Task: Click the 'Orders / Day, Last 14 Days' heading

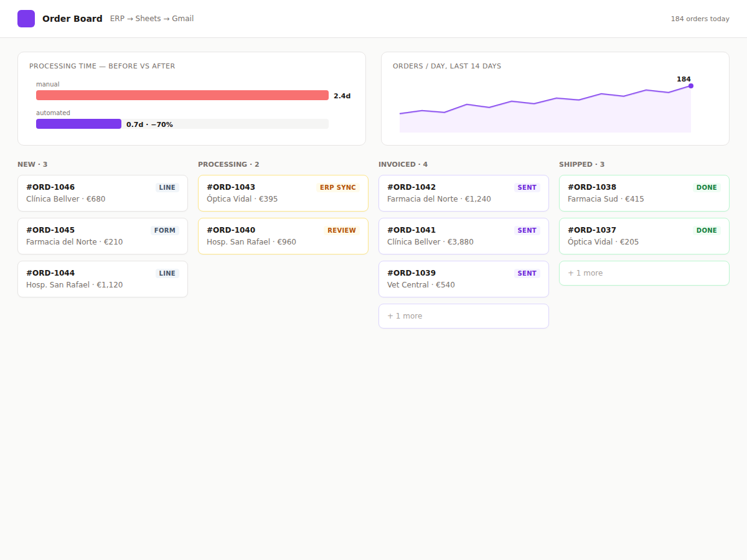Action: tap(447, 66)
